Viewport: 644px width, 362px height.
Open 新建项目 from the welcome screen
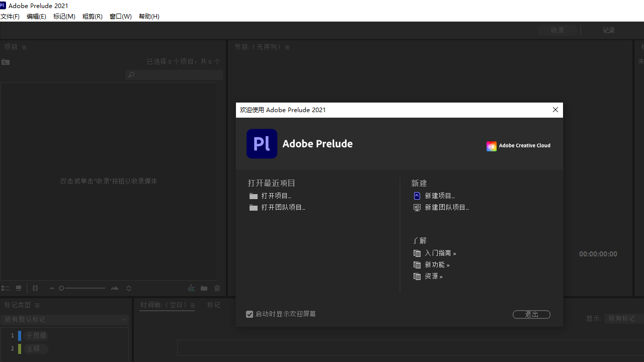439,196
